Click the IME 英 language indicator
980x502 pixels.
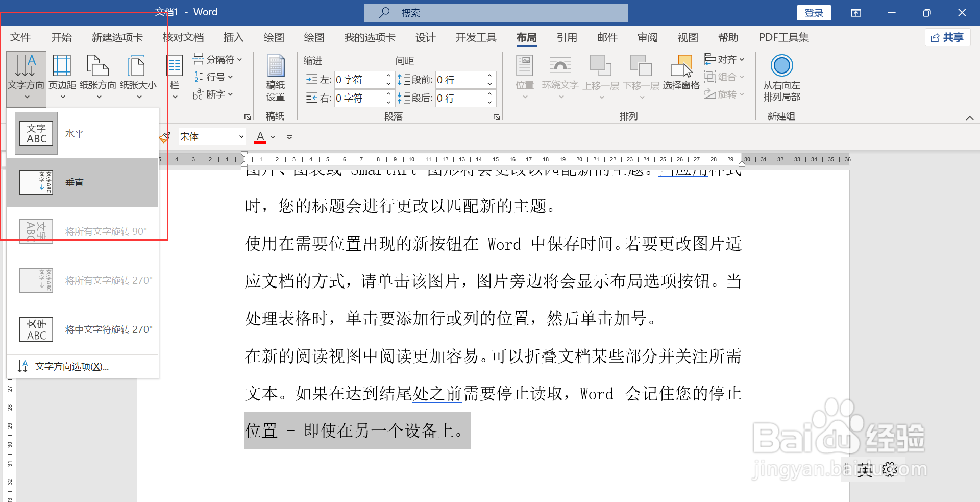click(865, 469)
